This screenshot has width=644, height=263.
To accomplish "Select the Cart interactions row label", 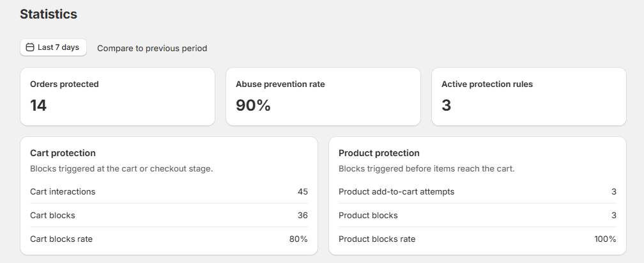I will click(63, 191).
